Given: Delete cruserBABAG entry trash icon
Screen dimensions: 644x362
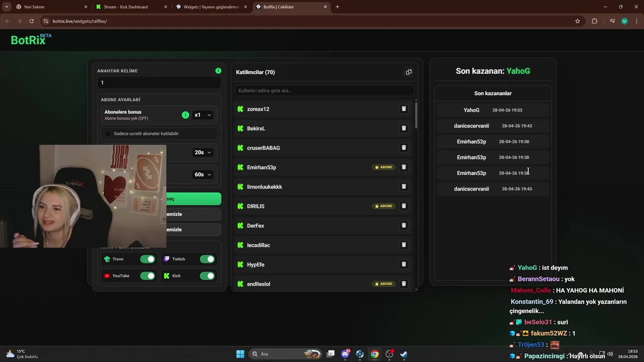Looking at the screenshot, I should click(404, 148).
